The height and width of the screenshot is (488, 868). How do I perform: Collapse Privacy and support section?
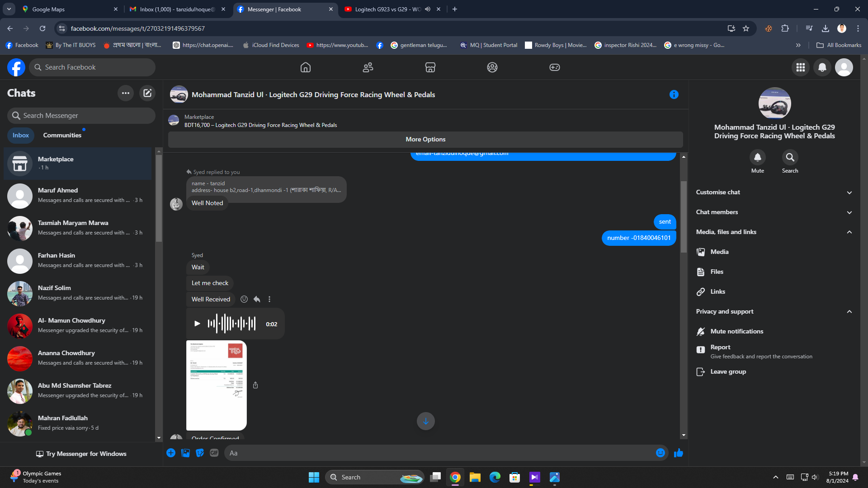coord(774,312)
